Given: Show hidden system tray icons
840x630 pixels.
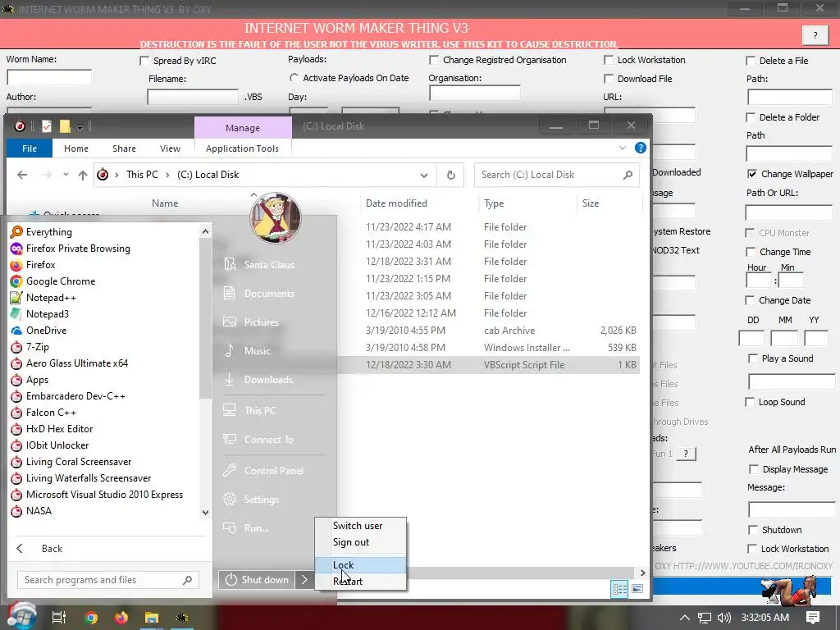Looking at the screenshot, I should point(685,618).
